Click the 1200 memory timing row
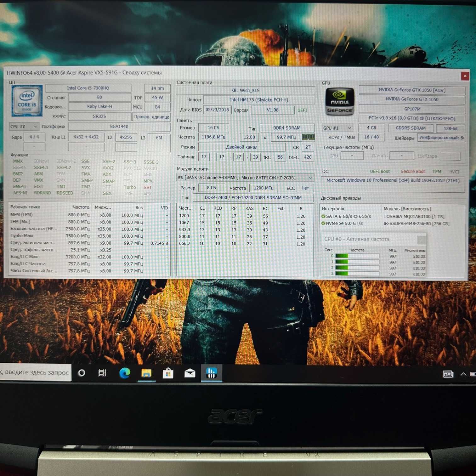This screenshot has width=476, height=476. coord(245,216)
